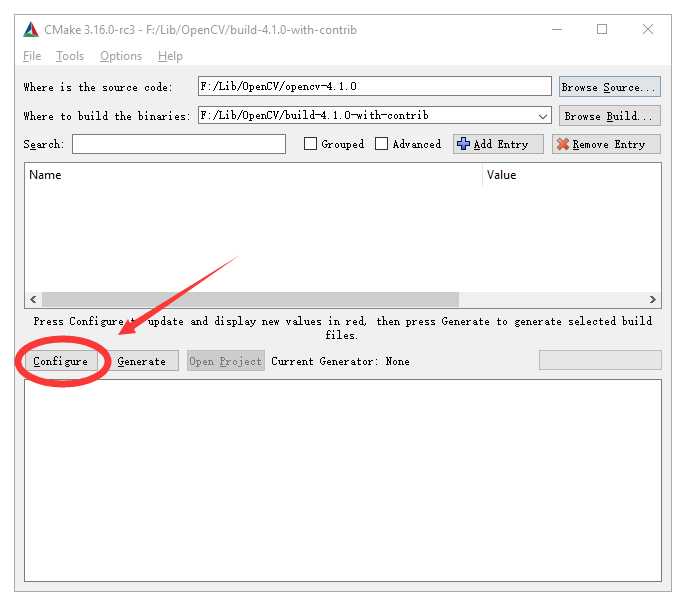Viewport: 687px width, 610px height.
Task: Click the Browse Source button
Action: click(609, 87)
